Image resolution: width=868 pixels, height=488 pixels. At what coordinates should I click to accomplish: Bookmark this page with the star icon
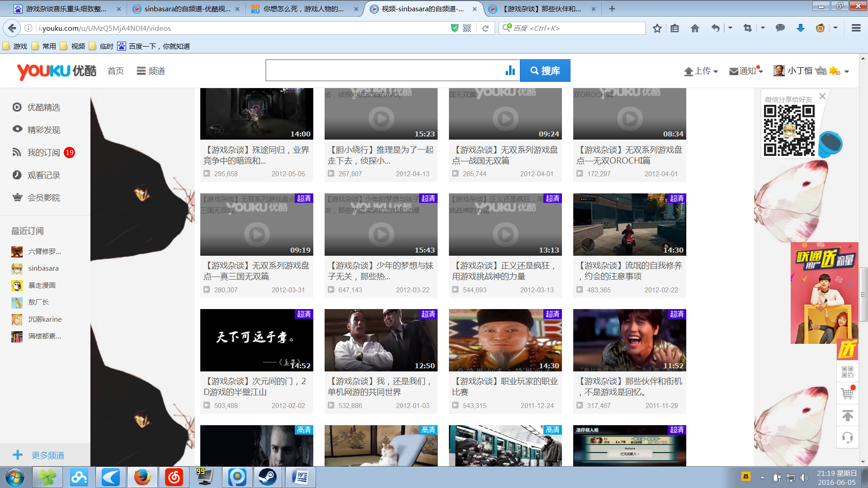pyautogui.click(x=657, y=28)
